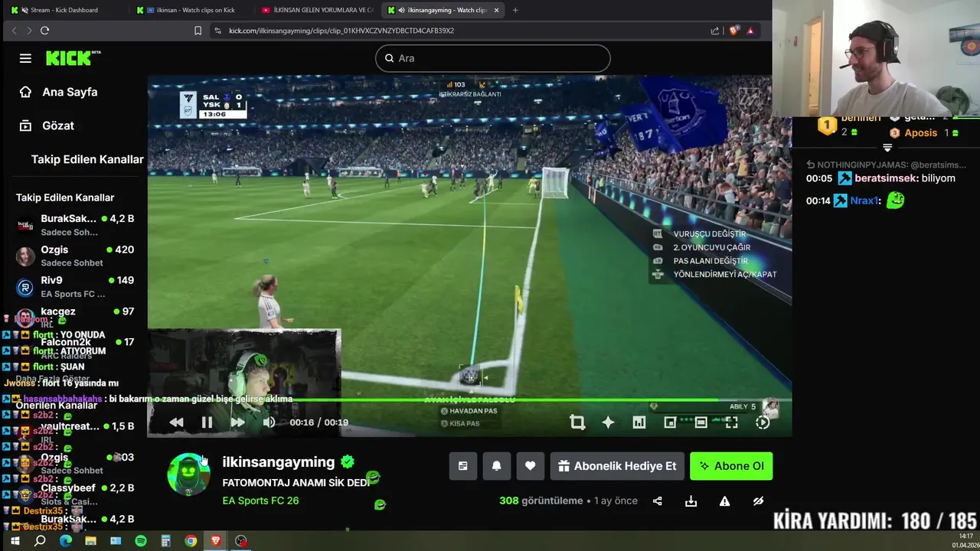Open Google Chrome from taskbar
Image resolution: width=980 pixels, height=551 pixels.
[191, 541]
